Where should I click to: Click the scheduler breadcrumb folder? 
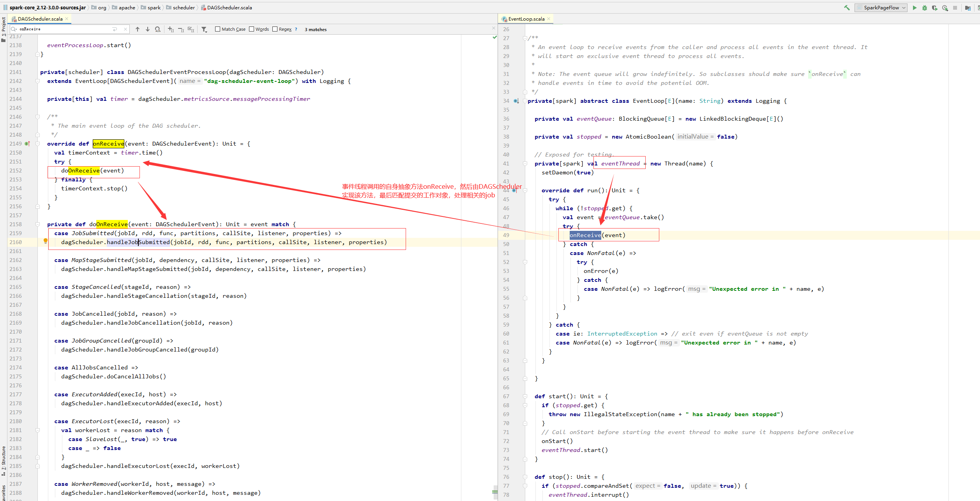[x=184, y=7]
